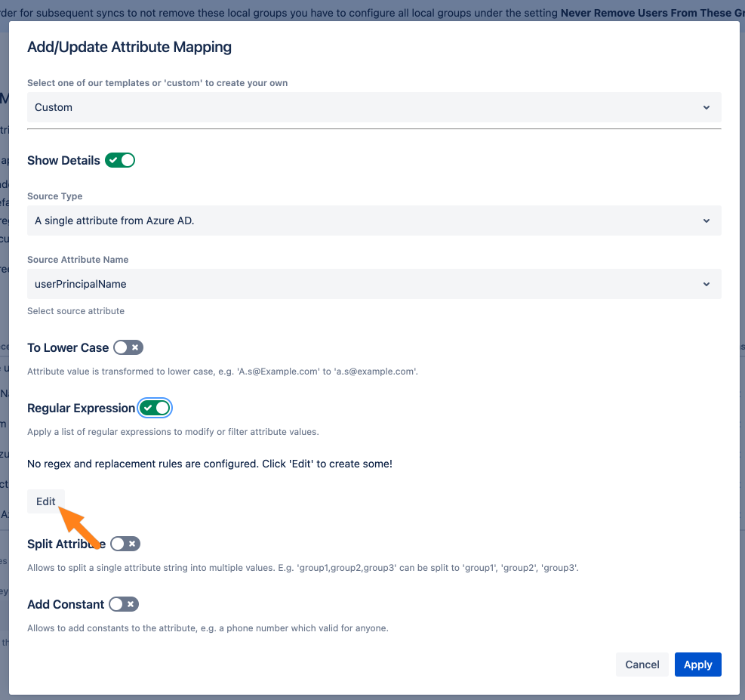Turn on the Add Constant toggle
The height and width of the screenshot is (700, 745).
pyautogui.click(x=124, y=604)
